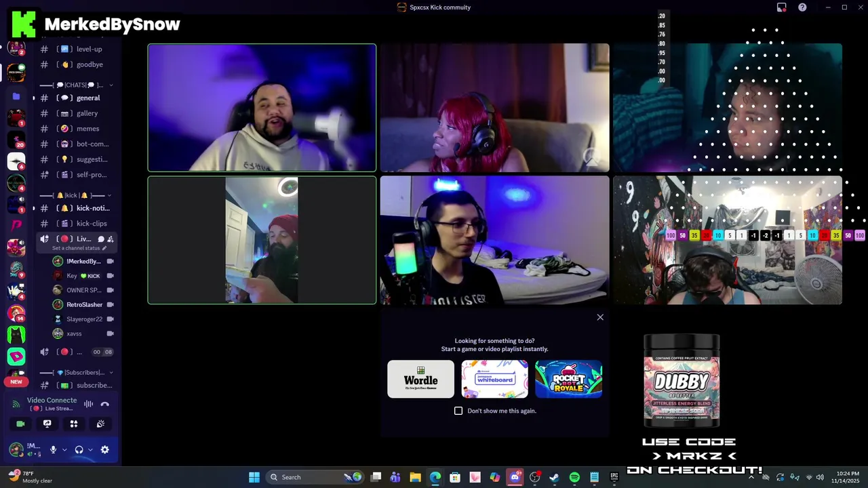Open the Discord inbox icon in title bar
Screen dimensions: 868x488
tap(782, 7)
